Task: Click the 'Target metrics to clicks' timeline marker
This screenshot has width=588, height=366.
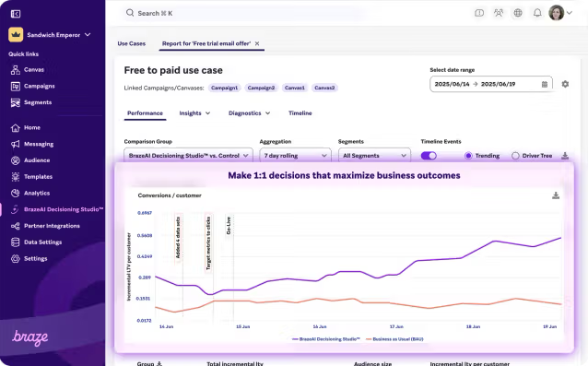Action: 208,242
